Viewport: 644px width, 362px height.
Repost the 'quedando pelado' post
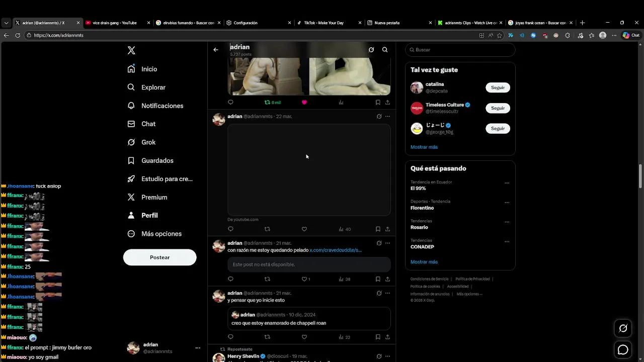(267, 279)
